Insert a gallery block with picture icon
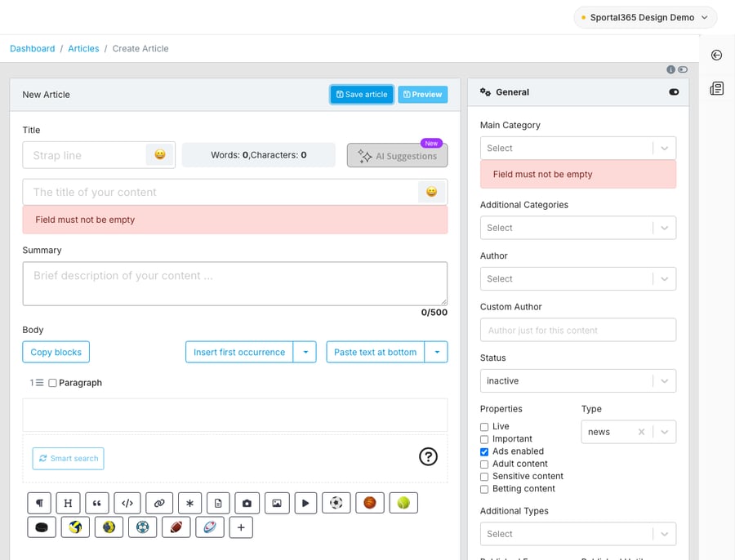 pyautogui.click(x=277, y=503)
